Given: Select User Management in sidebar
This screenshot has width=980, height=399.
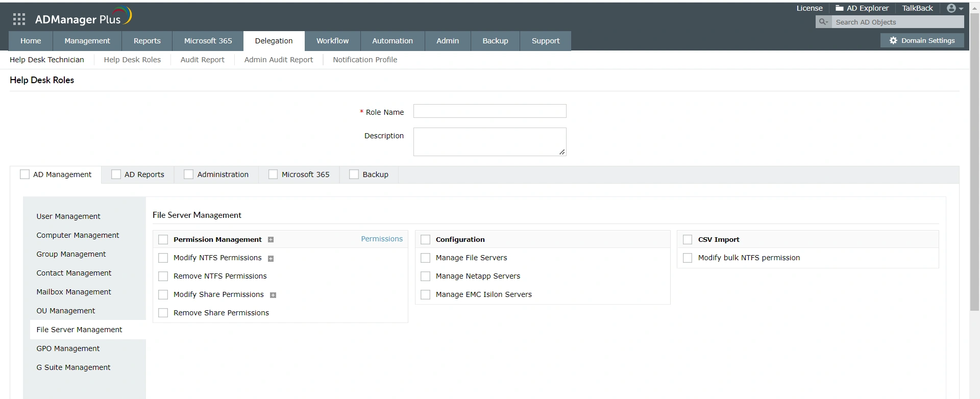Looking at the screenshot, I should click(x=68, y=216).
